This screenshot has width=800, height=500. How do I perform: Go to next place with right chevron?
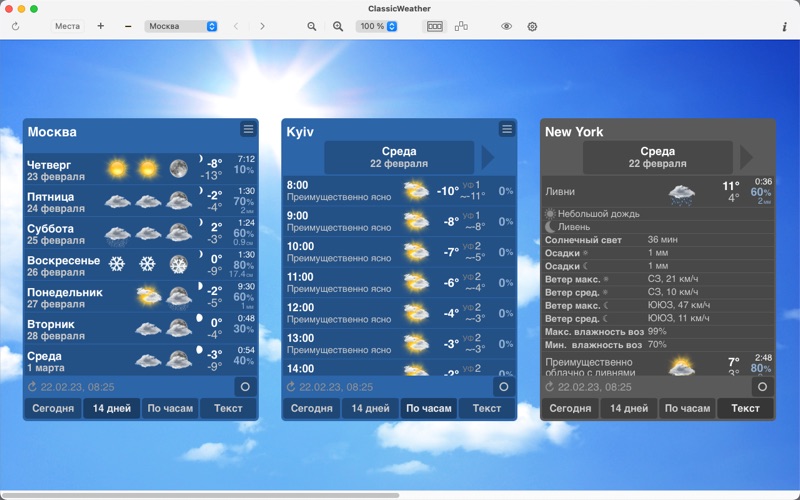coord(262,26)
